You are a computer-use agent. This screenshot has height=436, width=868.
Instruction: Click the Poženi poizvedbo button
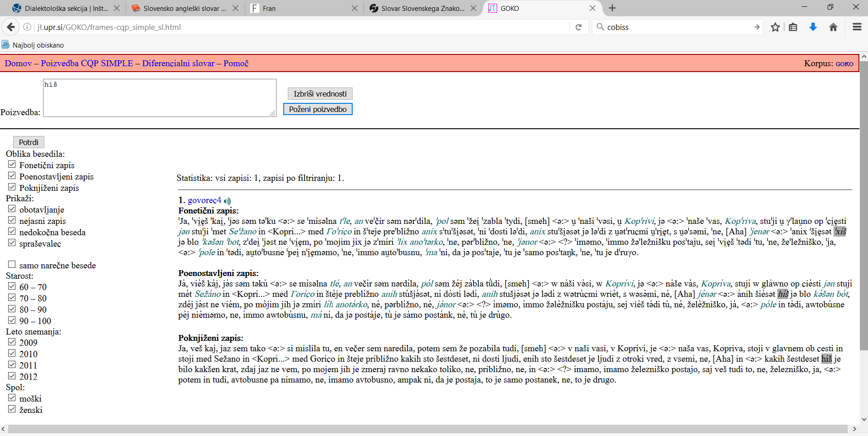318,109
